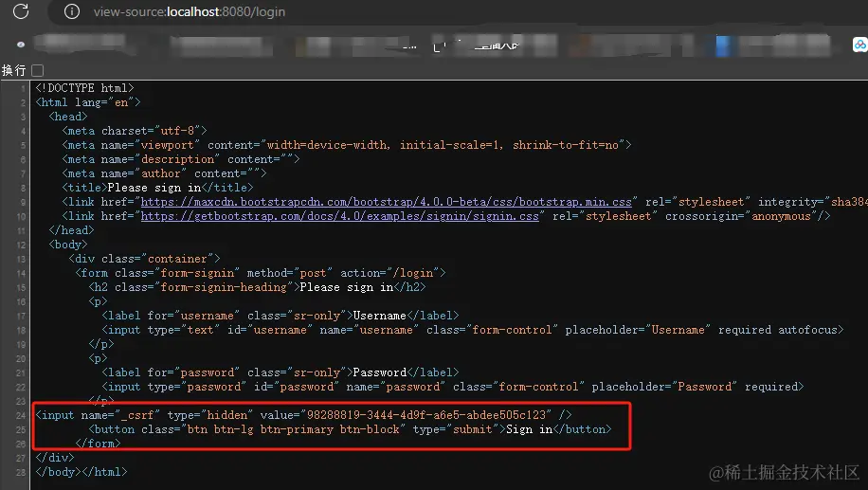Click the closing </head> tag
The height and width of the screenshot is (490, 868).
(71, 230)
